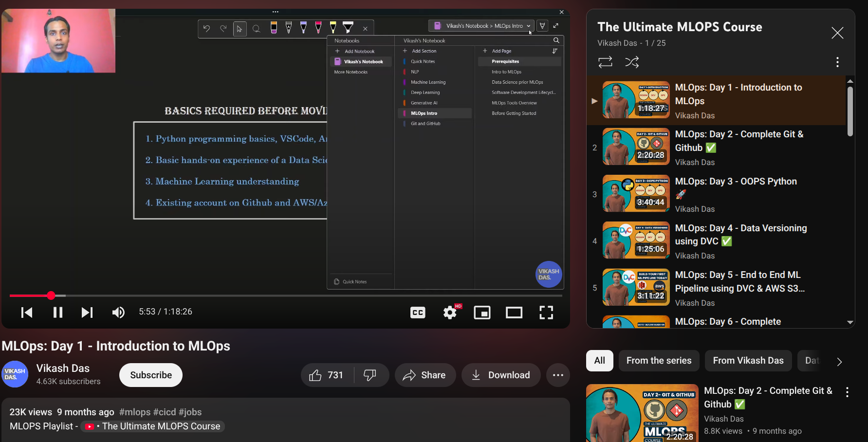Close the playlist panel

tap(837, 33)
